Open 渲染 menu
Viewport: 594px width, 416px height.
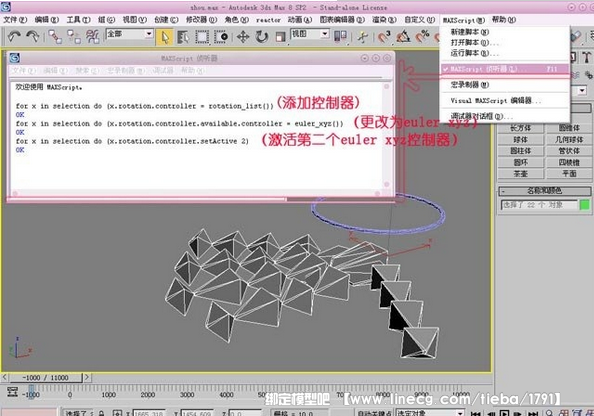[384, 20]
